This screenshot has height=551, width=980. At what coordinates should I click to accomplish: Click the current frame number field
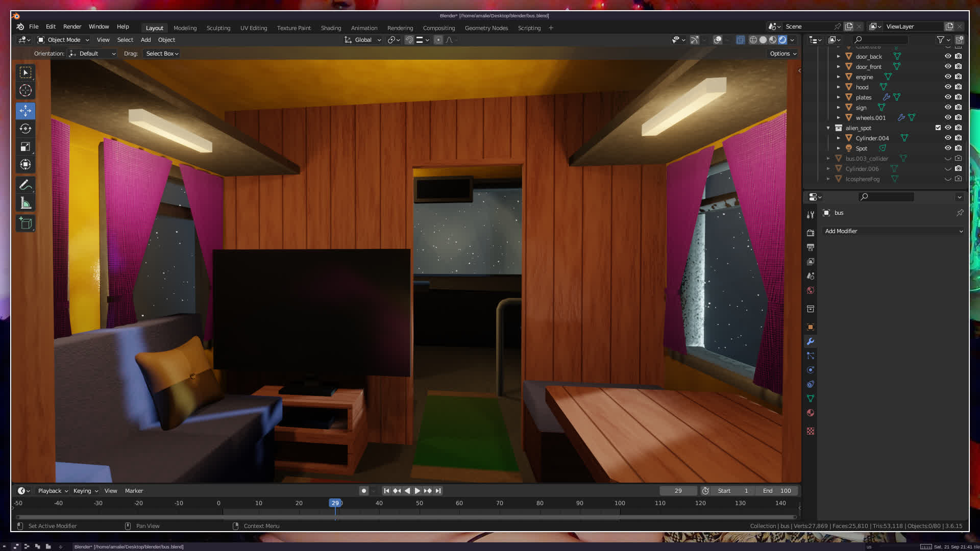coord(678,491)
